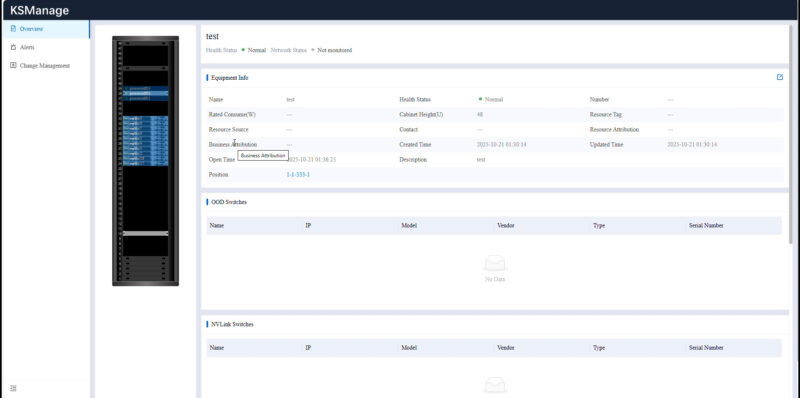Click the Resource Source label
Viewport: 800px width, 398px height.
pos(229,130)
